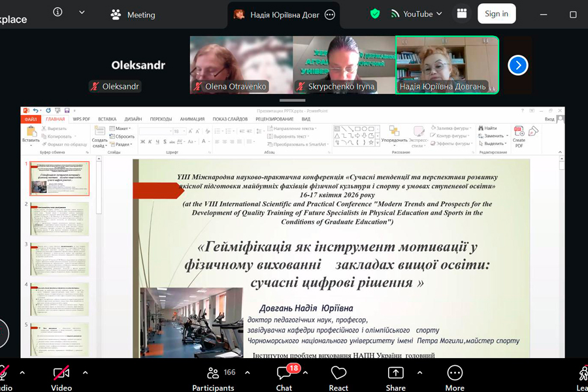Click the Упорядочить arrange button
Screen dimensions: 588x392
394,135
